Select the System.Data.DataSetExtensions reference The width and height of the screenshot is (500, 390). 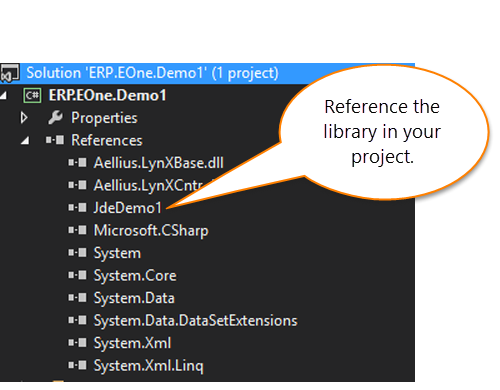[x=195, y=321]
